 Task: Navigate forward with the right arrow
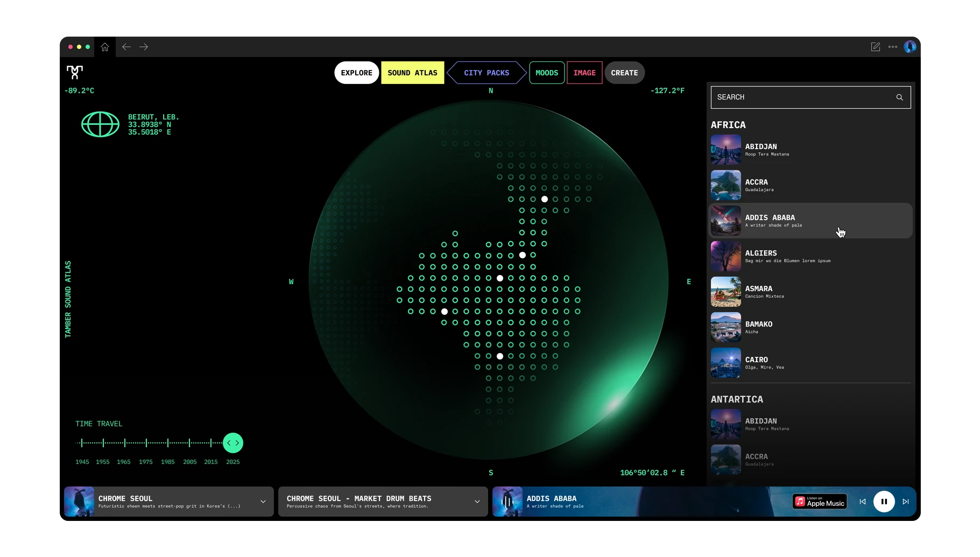(144, 47)
